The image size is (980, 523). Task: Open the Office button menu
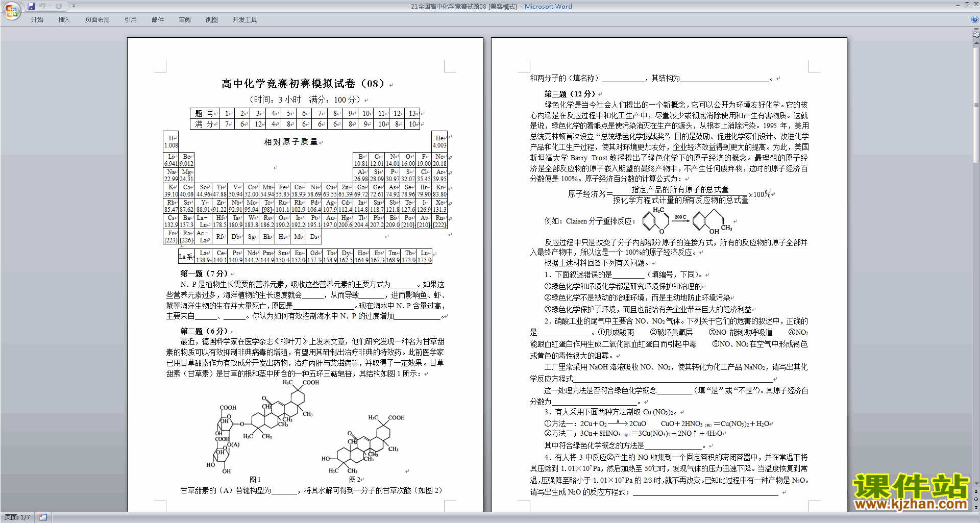click(12, 10)
